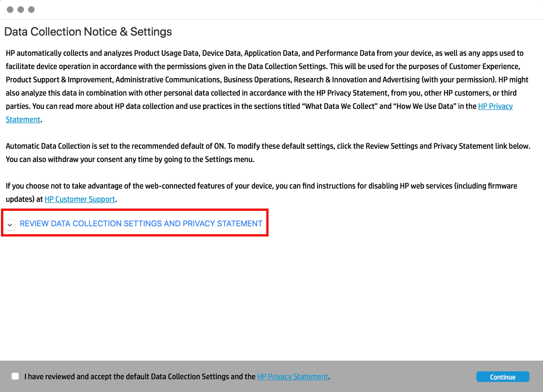Expand the review settings chevron arrow
Image resolution: width=543 pixels, height=392 pixels.
[x=10, y=225]
